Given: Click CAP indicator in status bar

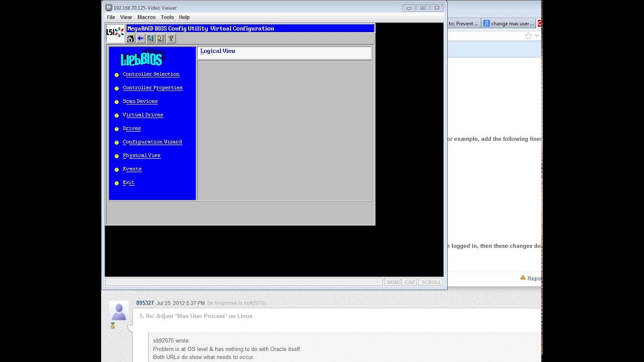Looking at the screenshot, I should coord(410,282).
